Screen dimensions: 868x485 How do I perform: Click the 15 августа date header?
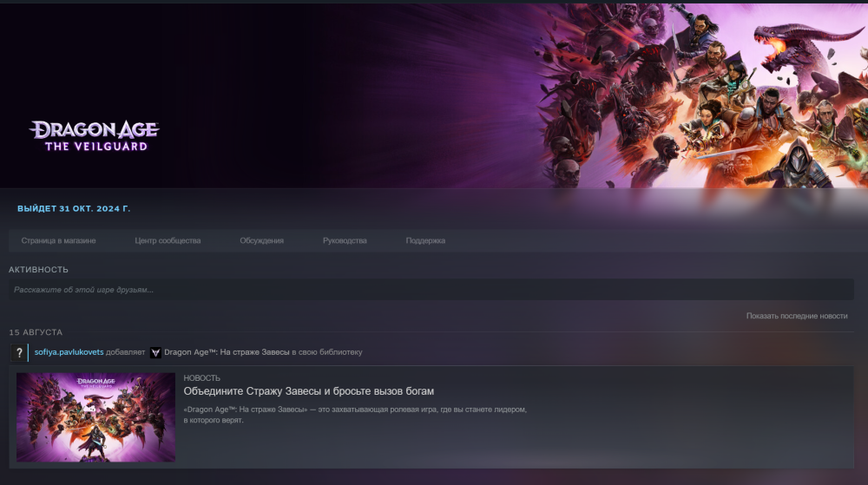coord(36,332)
